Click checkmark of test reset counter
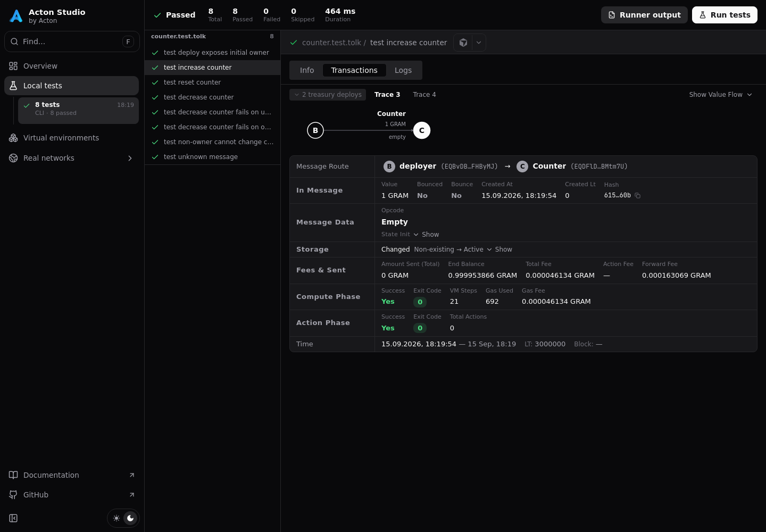The width and height of the screenshot is (766, 532). 155,82
